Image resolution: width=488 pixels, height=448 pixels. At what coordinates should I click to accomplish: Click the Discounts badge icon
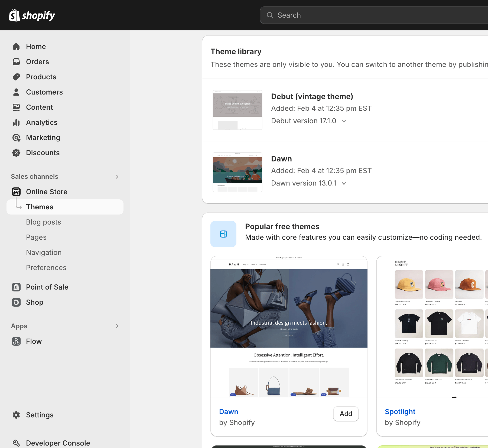tap(16, 153)
